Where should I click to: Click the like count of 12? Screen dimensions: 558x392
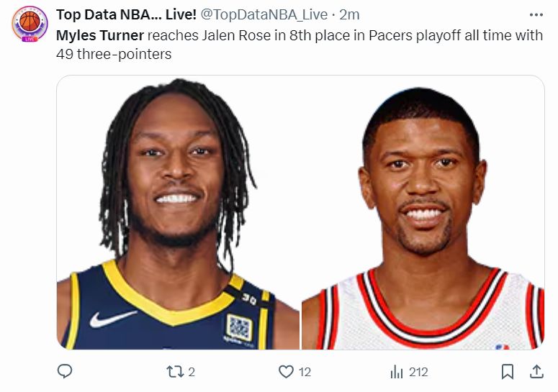(305, 372)
